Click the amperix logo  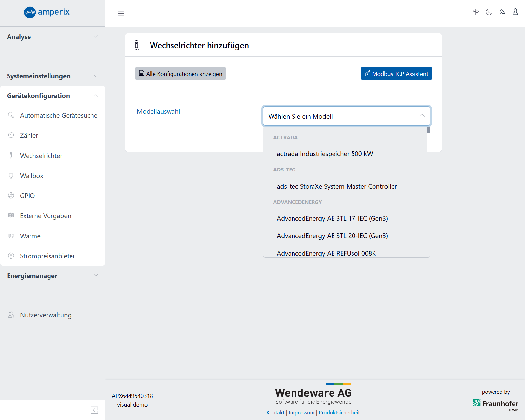click(47, 12)
